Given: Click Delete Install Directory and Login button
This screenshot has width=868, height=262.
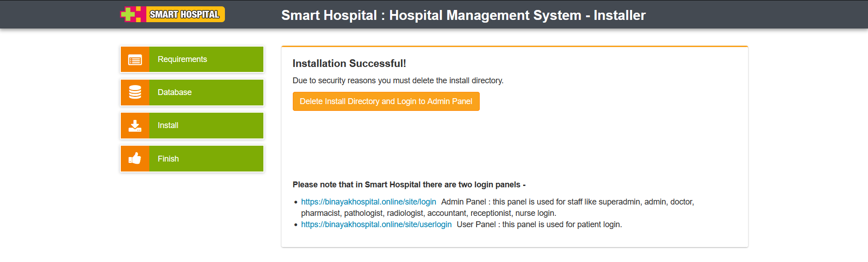Looking at the screenshot, I should [386, 101].
